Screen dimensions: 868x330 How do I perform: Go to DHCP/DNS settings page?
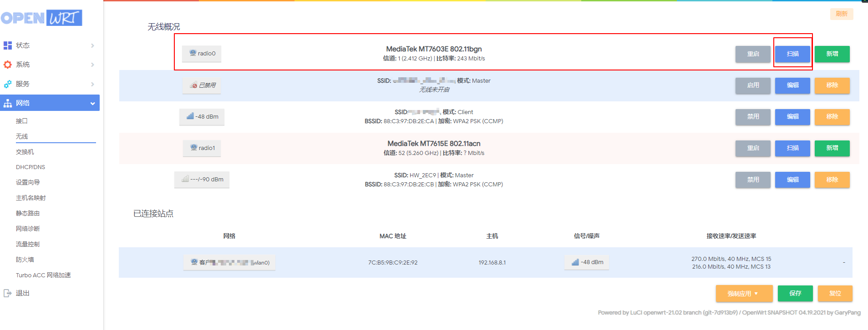(30, 167)
